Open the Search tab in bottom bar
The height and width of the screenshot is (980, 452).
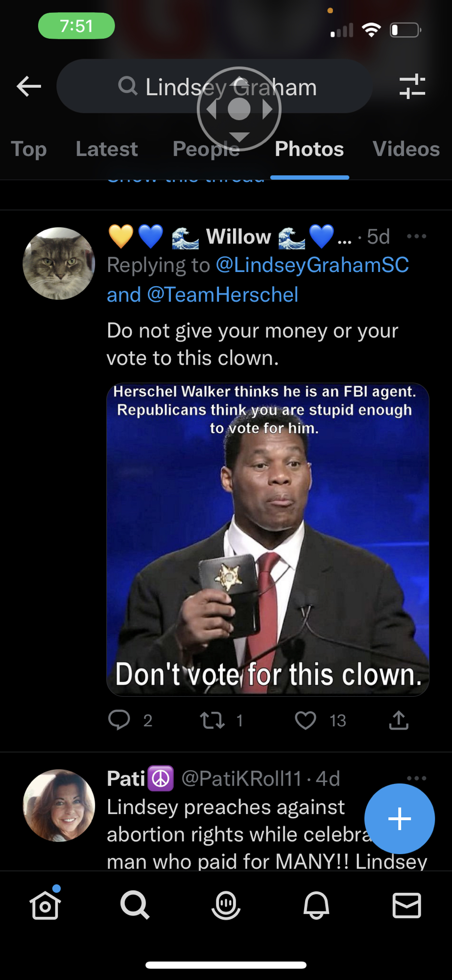point(135,905)
